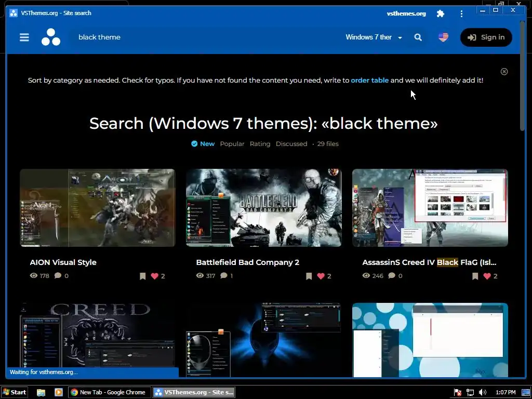
Task: Follow the order table link
Action: coord(369,81)
